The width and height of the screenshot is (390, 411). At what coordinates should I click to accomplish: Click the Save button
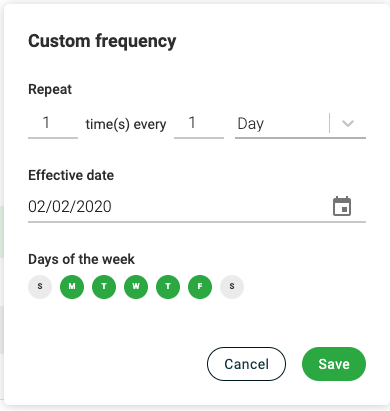pos(334,364)
